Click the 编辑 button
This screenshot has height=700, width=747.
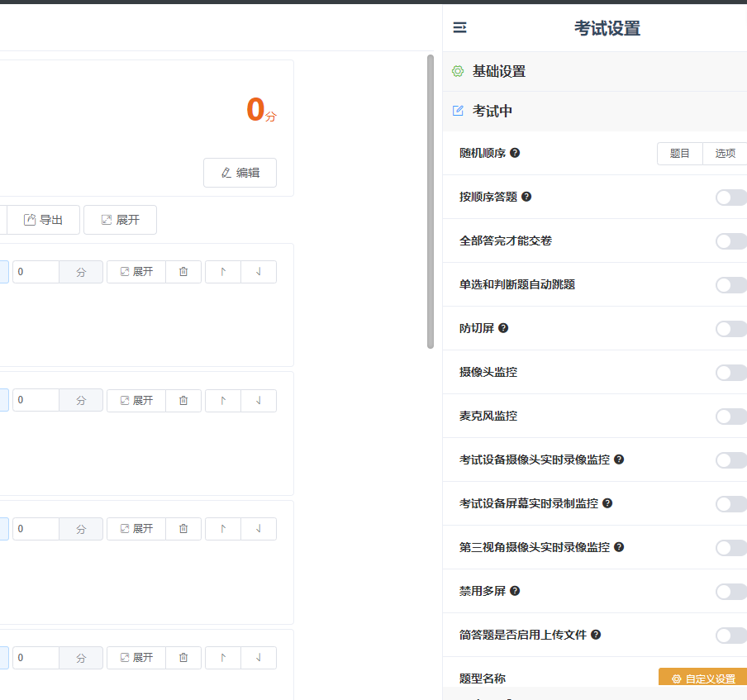pyautogui.click(x=240, y=173)
